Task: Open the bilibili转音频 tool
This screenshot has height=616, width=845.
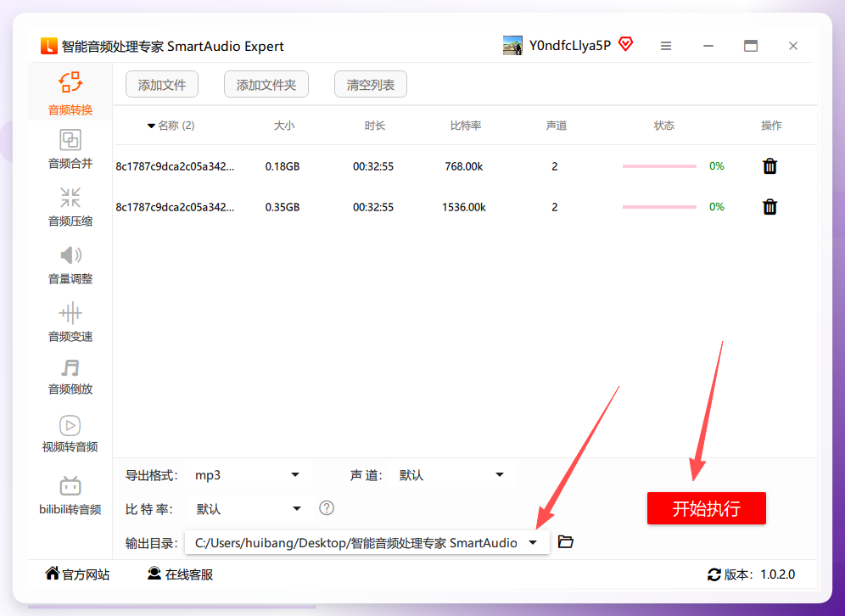Action: tap(70, 496)
